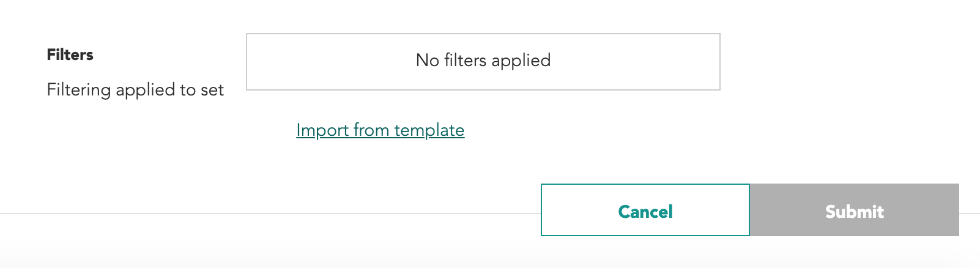Dismiss the form using Cancel
980x268 pixels.
click(x=645, y=210)
